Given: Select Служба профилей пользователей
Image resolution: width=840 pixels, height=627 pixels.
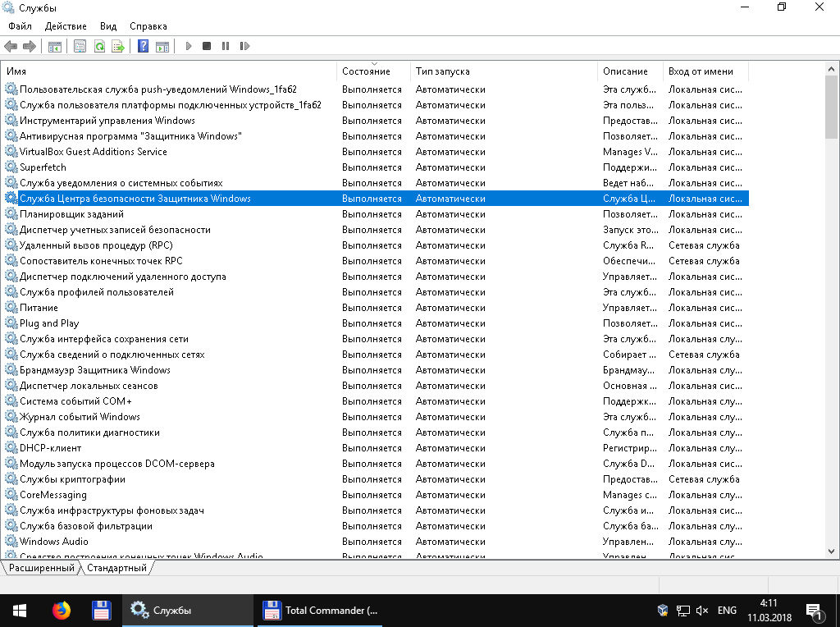Looking at the screenshot, I should 97,292.
